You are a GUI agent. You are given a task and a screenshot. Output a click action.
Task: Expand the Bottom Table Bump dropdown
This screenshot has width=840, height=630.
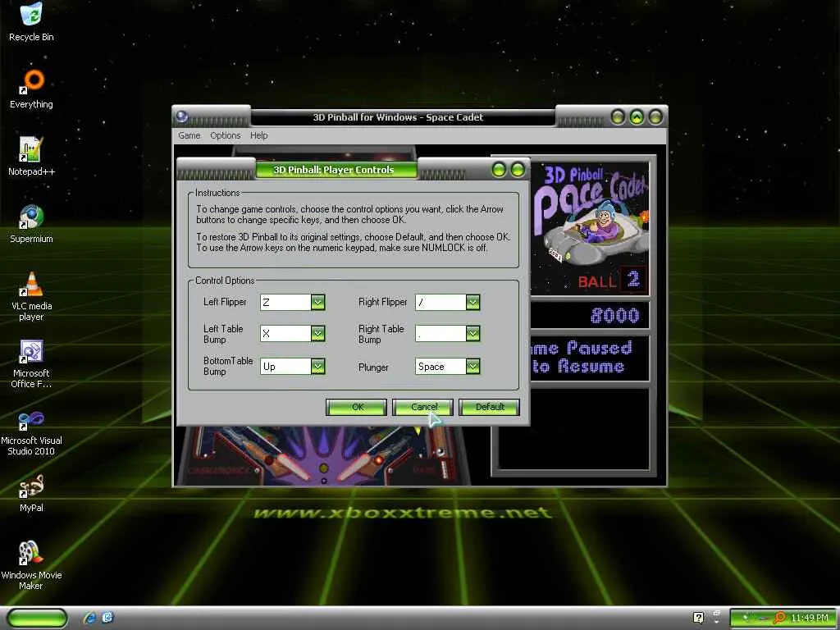317,367
